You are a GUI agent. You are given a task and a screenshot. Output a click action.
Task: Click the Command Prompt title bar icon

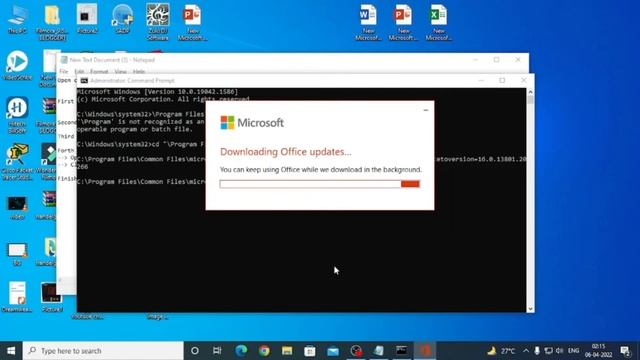click(84, 80)
